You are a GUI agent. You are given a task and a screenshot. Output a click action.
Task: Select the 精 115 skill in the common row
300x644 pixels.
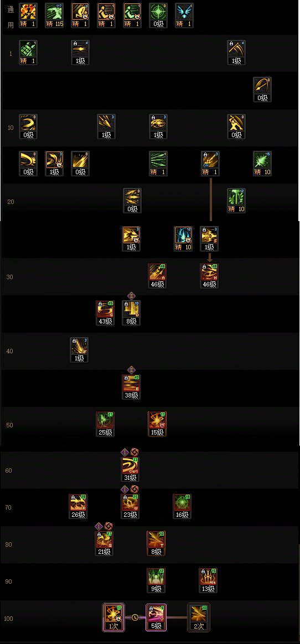pyautogui.click(x=54, y=15)
